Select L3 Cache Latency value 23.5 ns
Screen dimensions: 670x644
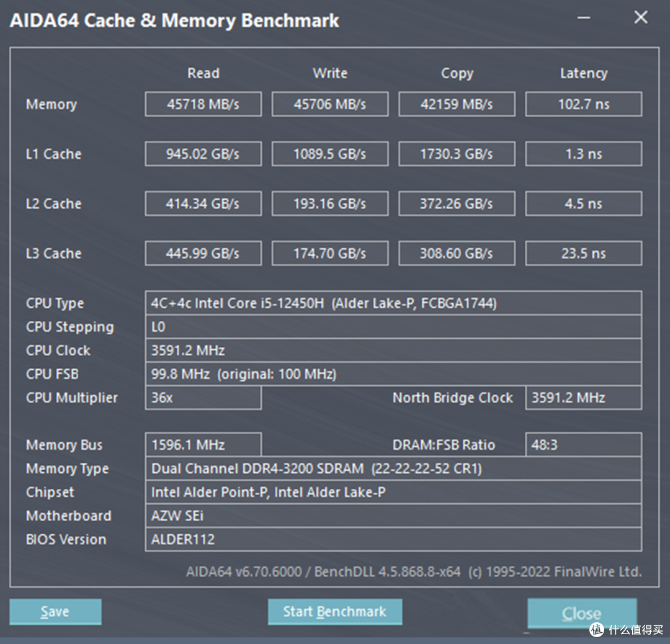(x=584, y=253)
